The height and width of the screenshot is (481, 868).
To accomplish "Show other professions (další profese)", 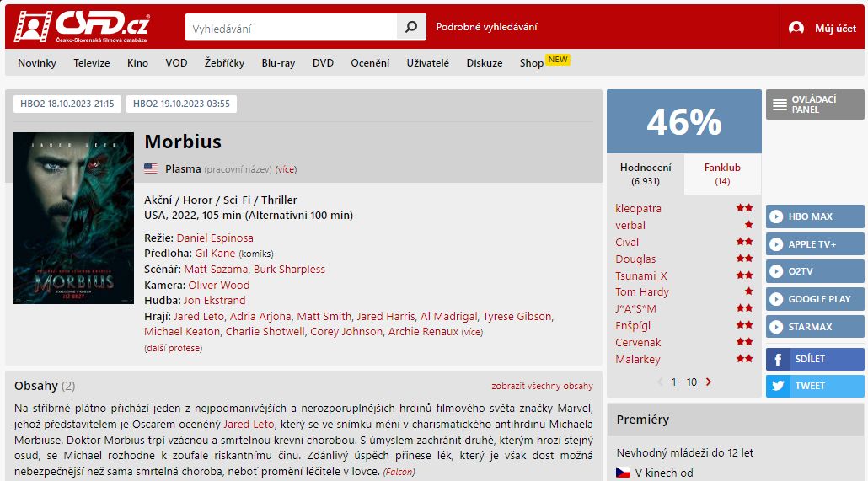I will coord(173,348).
